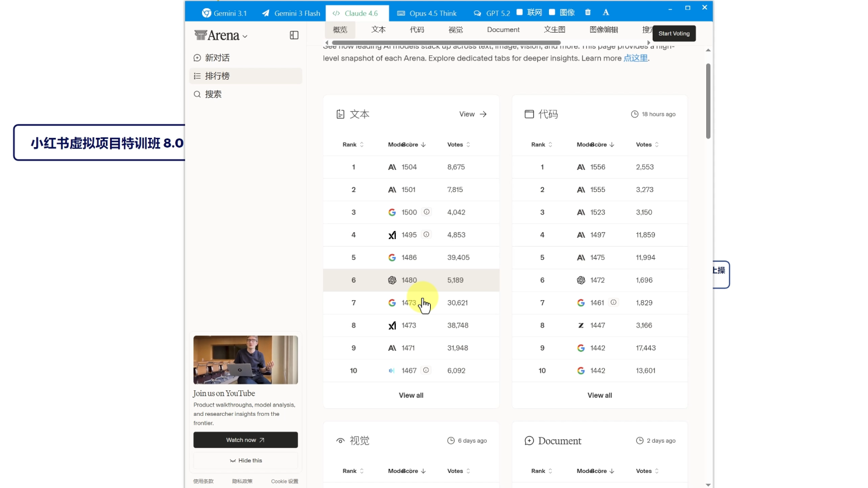Enable the 图像 checkbox
The width and height of the screenshot is (868, 488).
point(552,12)
